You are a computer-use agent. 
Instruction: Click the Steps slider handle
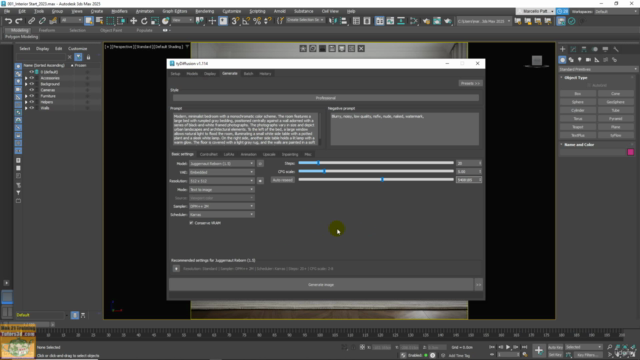coord(318,163)
